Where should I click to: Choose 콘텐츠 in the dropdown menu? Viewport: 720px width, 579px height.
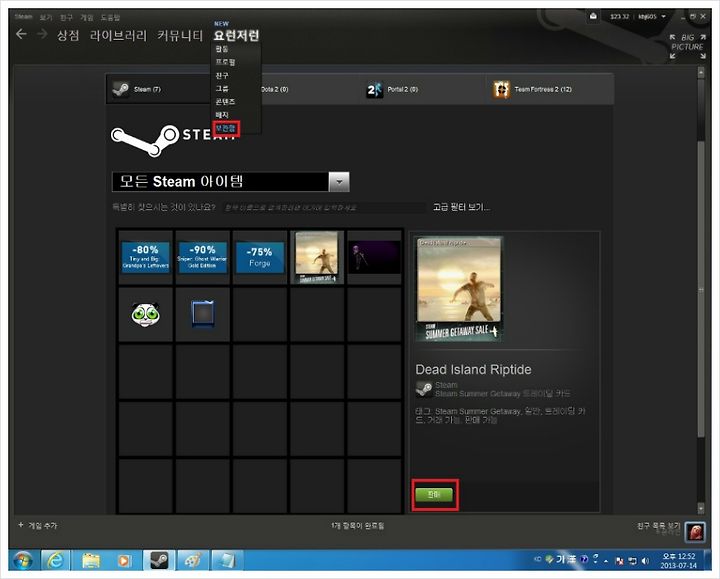pyautogui.click(x=225, y=101)
